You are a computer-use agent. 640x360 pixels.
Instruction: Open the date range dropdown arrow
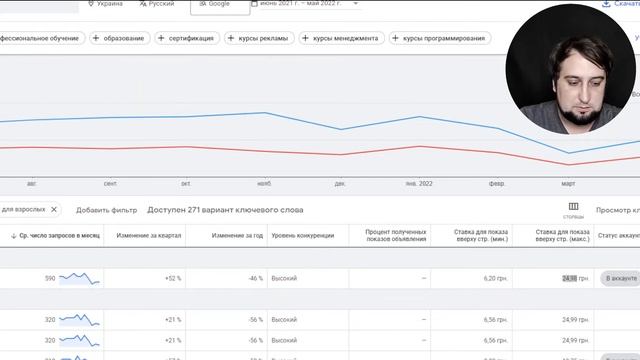click(356, 4)
